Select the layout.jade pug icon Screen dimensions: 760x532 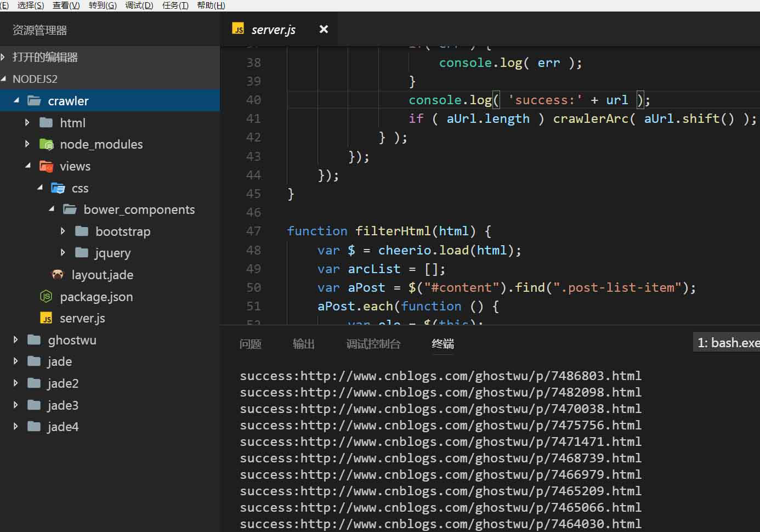pos(57,275)
